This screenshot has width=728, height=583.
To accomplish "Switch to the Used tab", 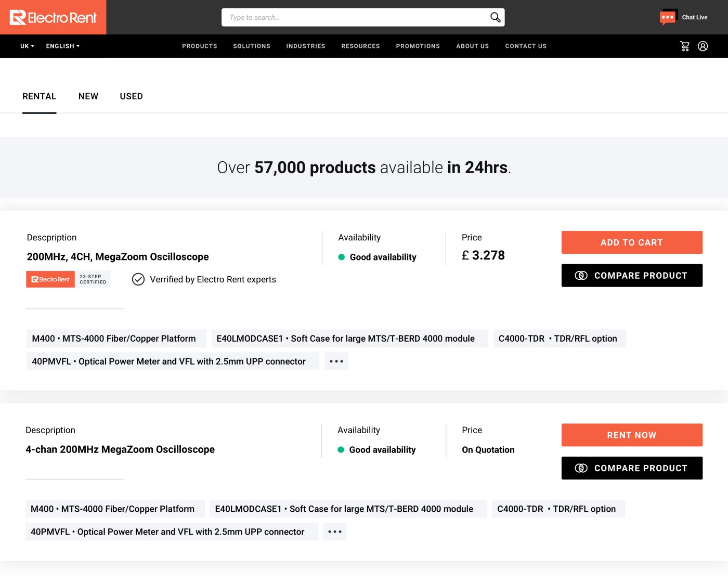I will [131, 97].
